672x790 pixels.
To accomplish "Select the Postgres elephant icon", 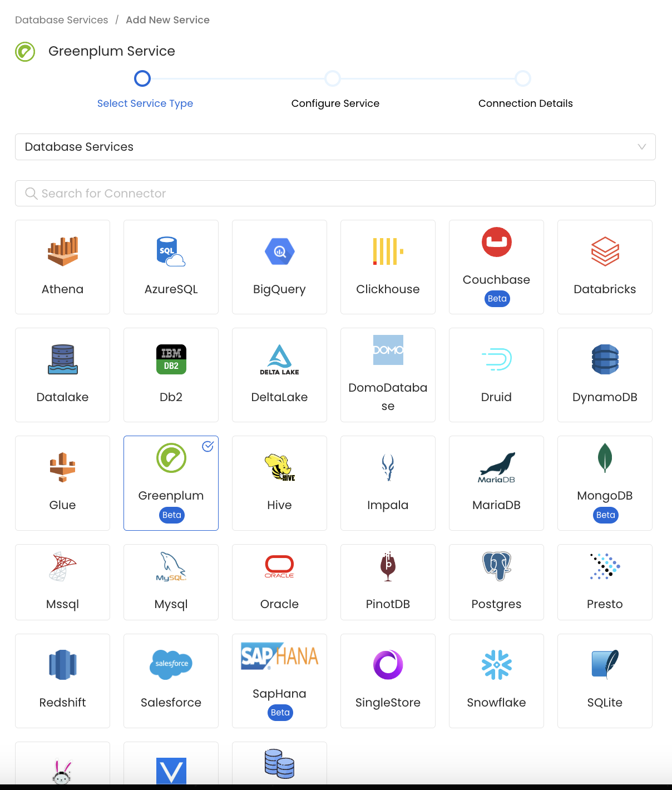I will pos(496,566).
